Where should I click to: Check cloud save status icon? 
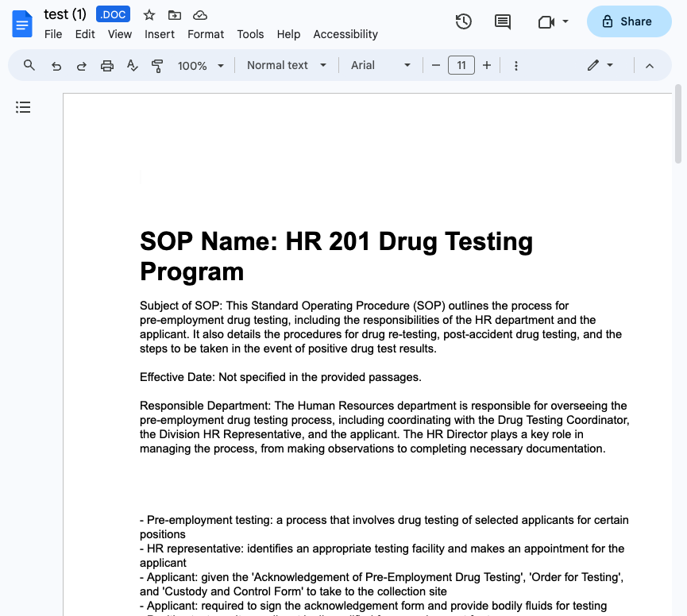tap(200, 15)
